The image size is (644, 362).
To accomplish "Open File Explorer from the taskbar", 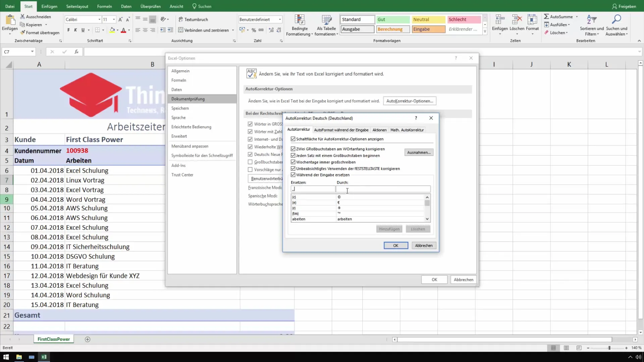I will 19,357.
